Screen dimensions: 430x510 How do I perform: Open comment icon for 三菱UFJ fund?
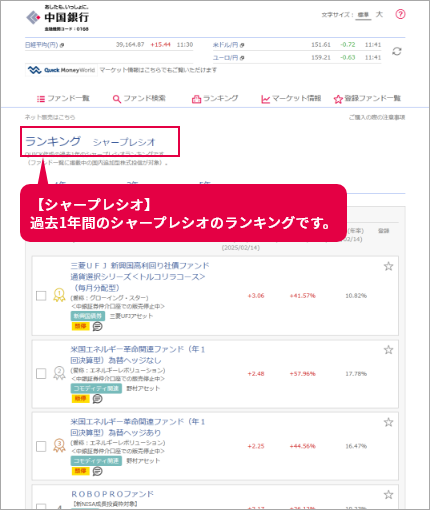tap(97, 326)
